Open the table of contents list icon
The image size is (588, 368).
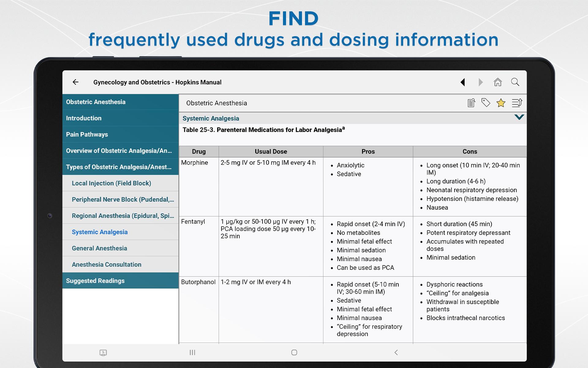point(517,103)
